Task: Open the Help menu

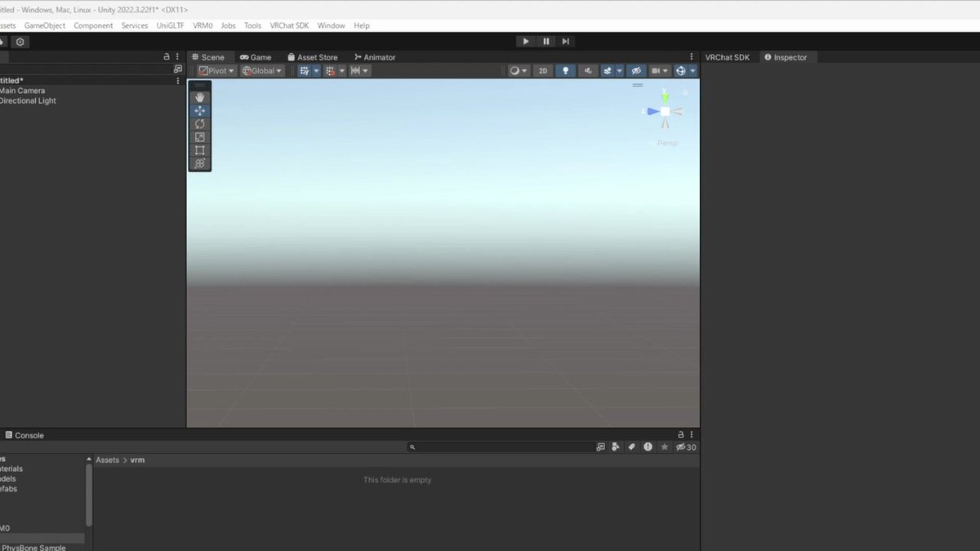Action: click(362, 25)
